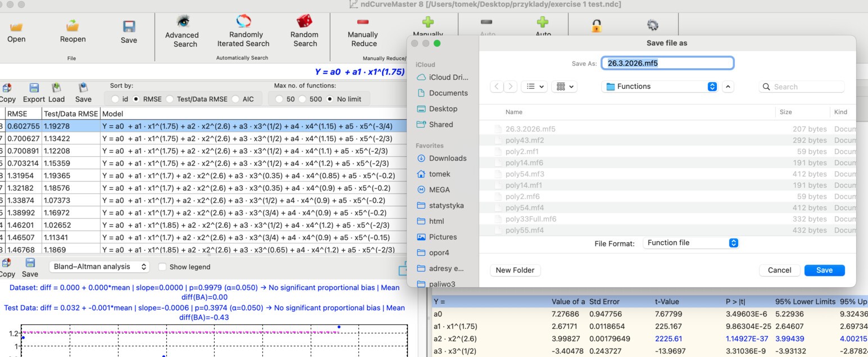Open the Bland–Altman analysis dropdown
Screen dimensions: 868x357
99,266
